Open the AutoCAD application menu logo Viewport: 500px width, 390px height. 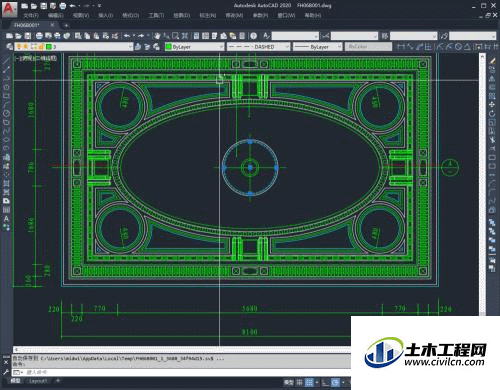tap(9, 9)
